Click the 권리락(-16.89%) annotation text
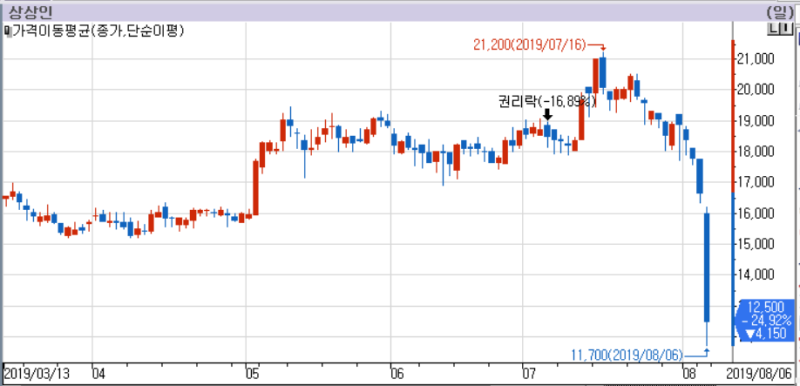800x386 pixels. 547,101
